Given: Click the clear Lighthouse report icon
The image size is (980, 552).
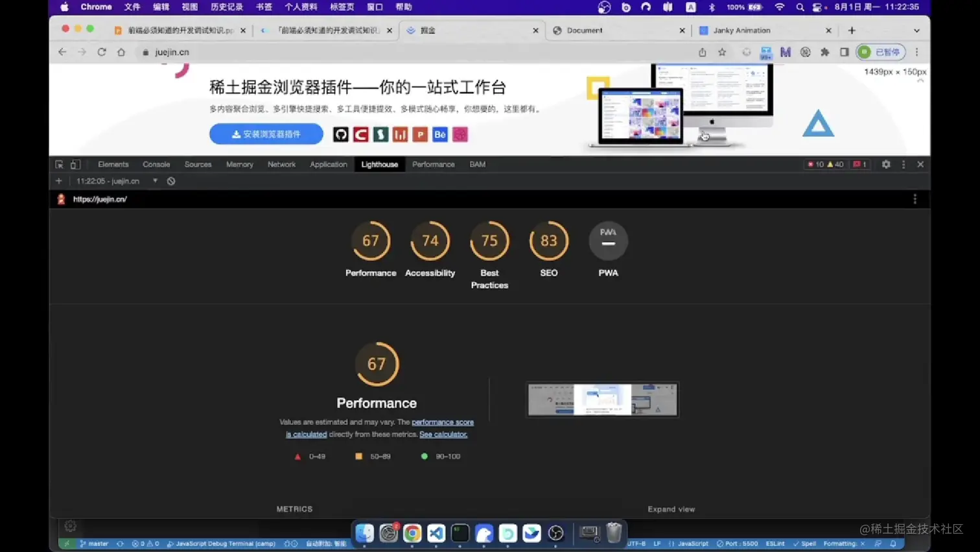Looking at the screenshot, I should click(x=170, y=181).
